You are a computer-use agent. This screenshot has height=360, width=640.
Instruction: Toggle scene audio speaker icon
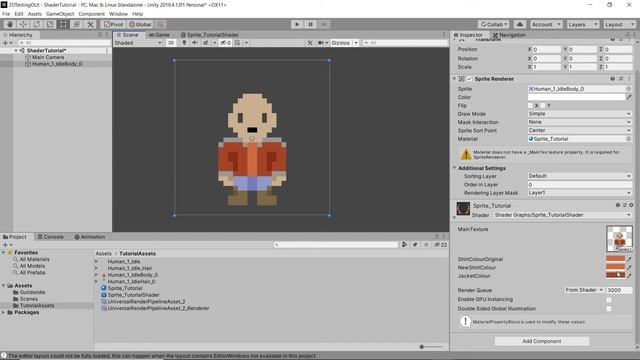(x=195, y=43)
